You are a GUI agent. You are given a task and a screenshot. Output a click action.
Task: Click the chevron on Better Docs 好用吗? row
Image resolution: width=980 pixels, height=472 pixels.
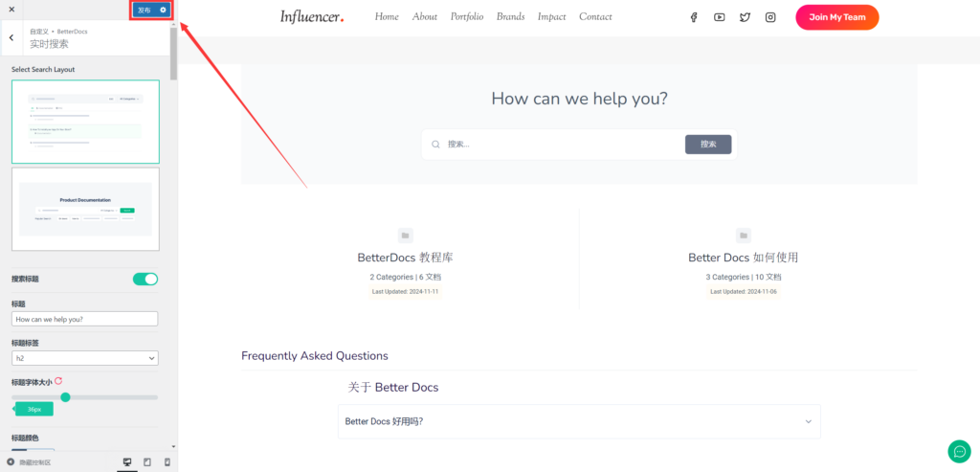[x=808, y=421]
